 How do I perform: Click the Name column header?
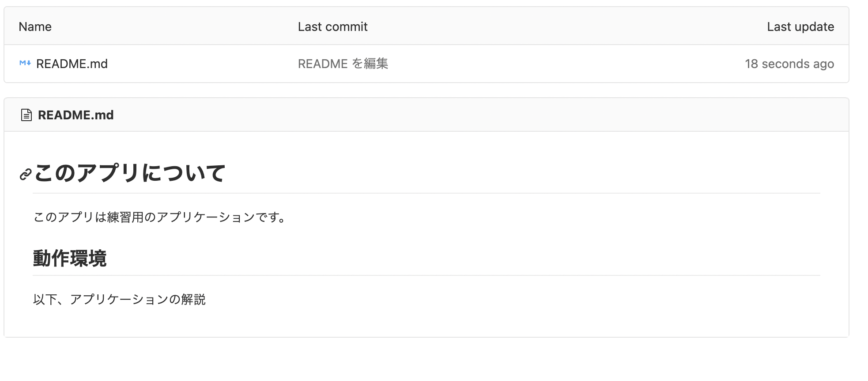click(x=34, y=27)
